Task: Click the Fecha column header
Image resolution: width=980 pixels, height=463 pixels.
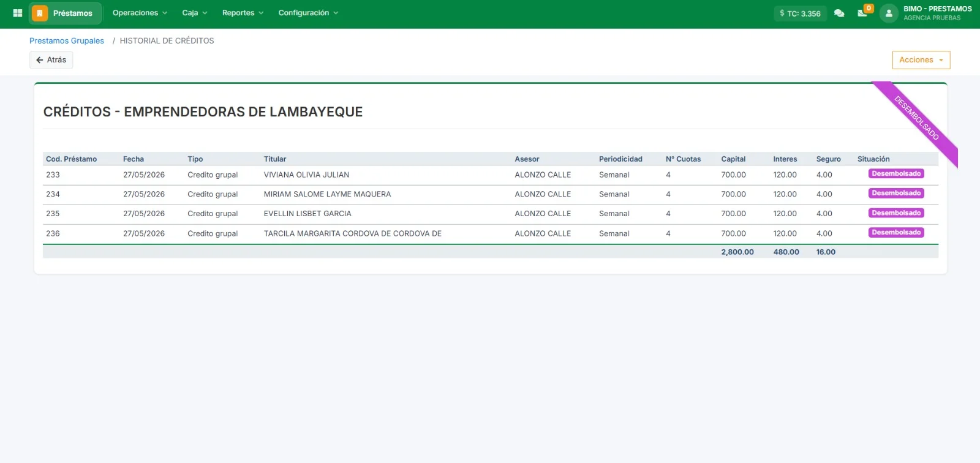Action: 134,159
